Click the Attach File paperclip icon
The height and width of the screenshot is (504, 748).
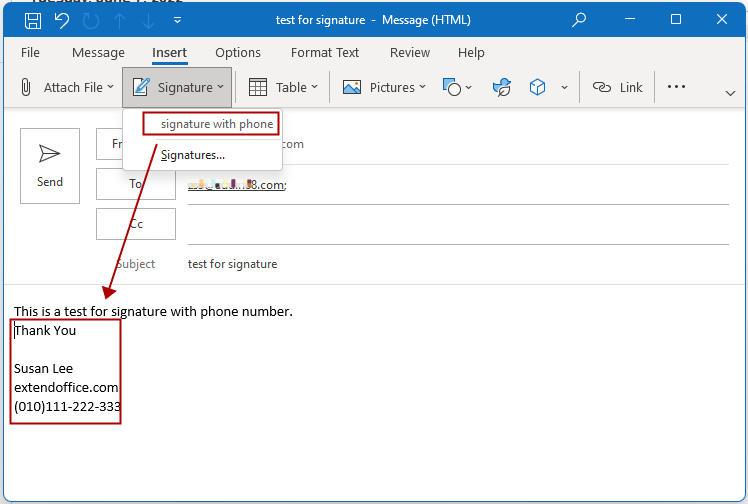[27, 88]
